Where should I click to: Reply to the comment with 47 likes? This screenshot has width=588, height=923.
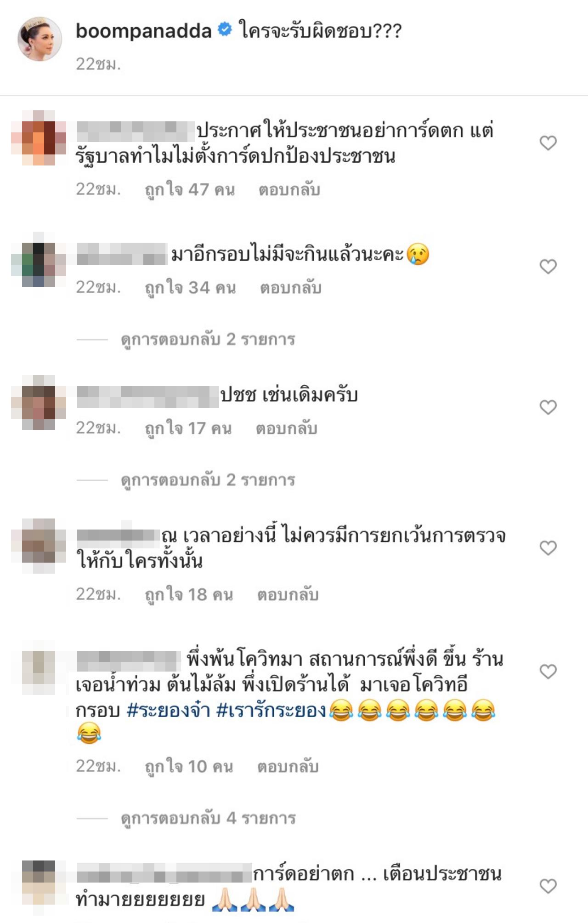point(289,190)
